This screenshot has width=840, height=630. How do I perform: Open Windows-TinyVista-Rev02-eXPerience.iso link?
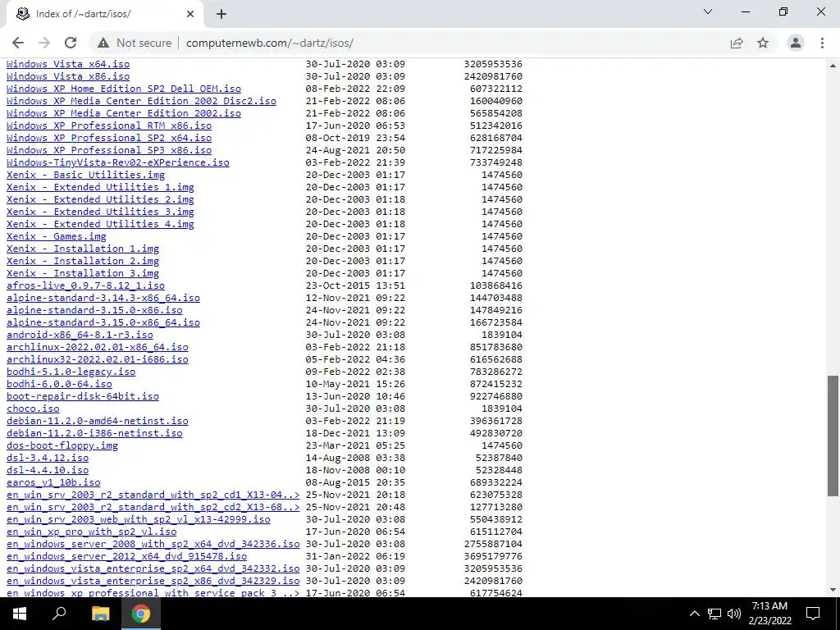pyautogui.click(x=118, y=162)
